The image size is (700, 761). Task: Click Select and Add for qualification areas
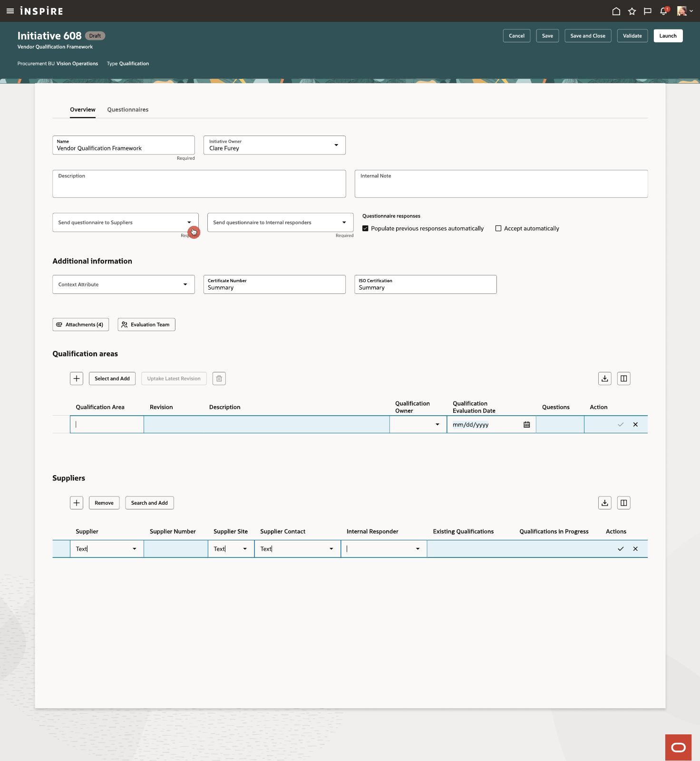112,379
